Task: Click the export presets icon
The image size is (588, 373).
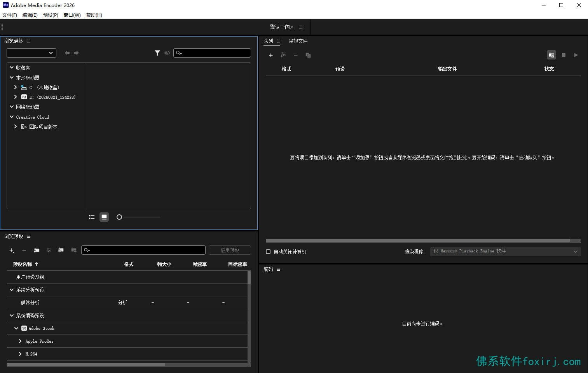Action: pos(74,250)
